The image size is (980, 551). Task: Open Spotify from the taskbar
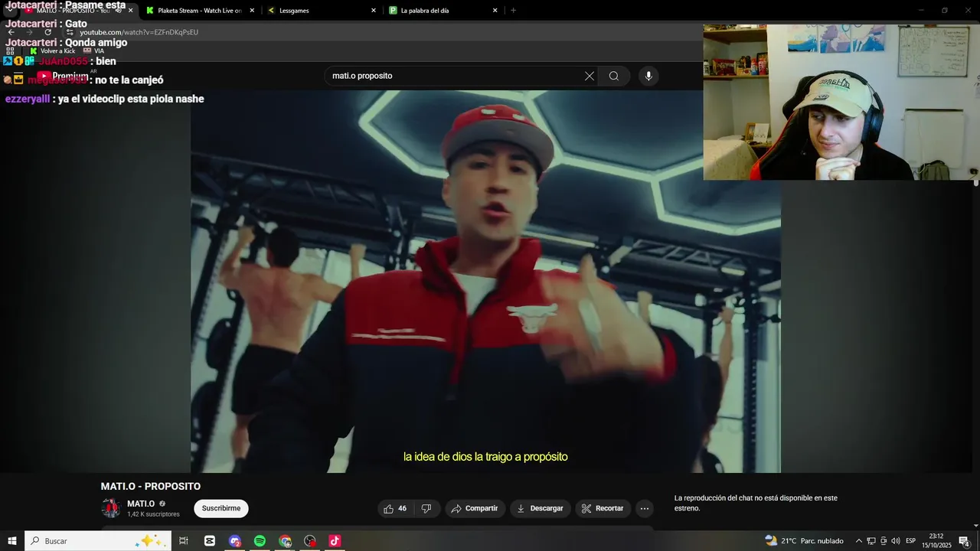260,541
